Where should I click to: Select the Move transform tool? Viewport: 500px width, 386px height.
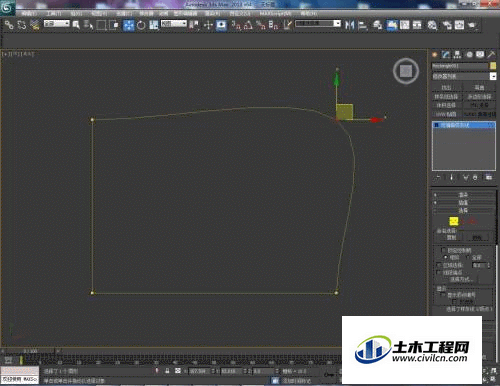point(129,25)
